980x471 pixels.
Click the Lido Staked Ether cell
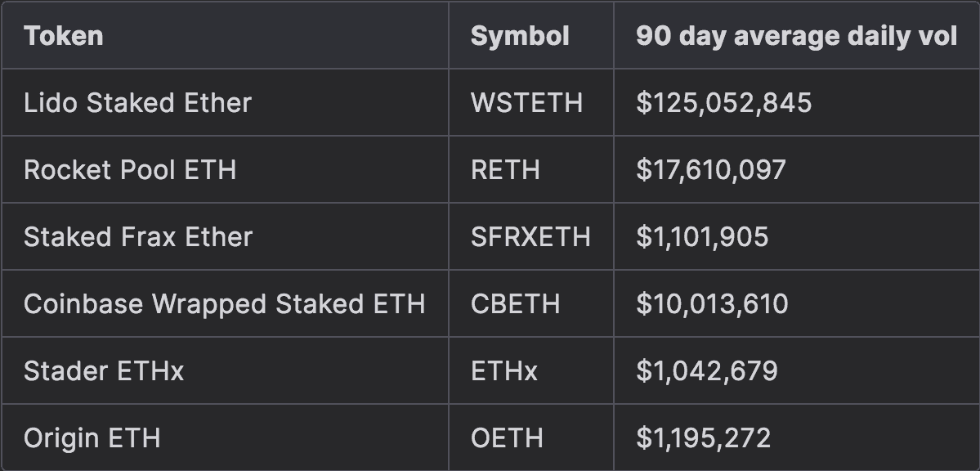coord(137,103)
